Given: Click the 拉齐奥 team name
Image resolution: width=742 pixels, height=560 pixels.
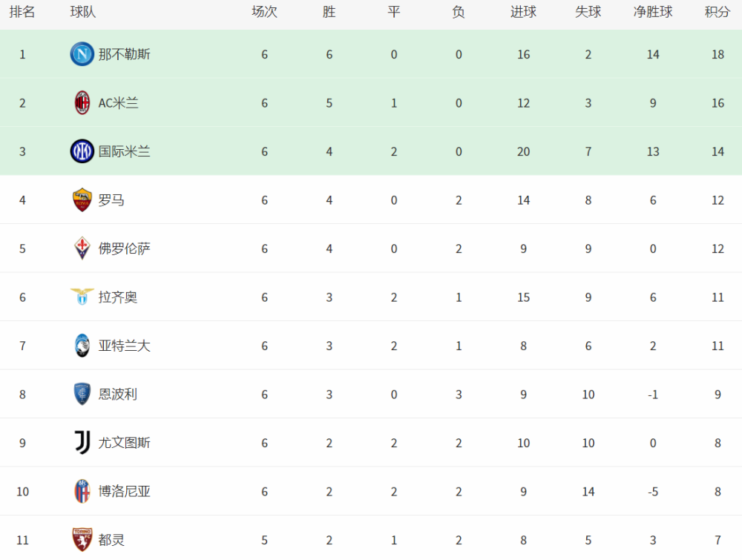Looking at the screenshot, I should pyautogui.click(x=117, y=297).
